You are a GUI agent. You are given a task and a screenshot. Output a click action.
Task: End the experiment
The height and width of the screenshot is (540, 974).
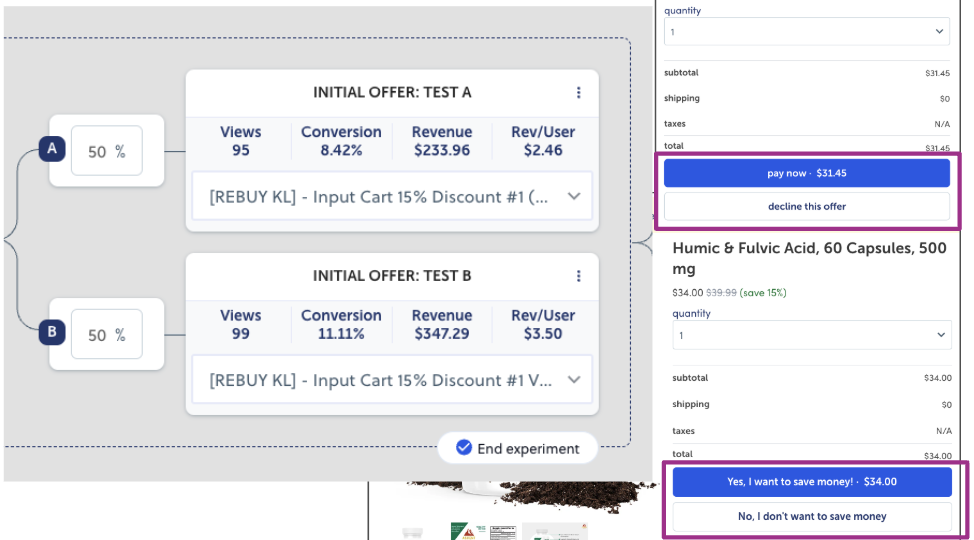[517, 448]
